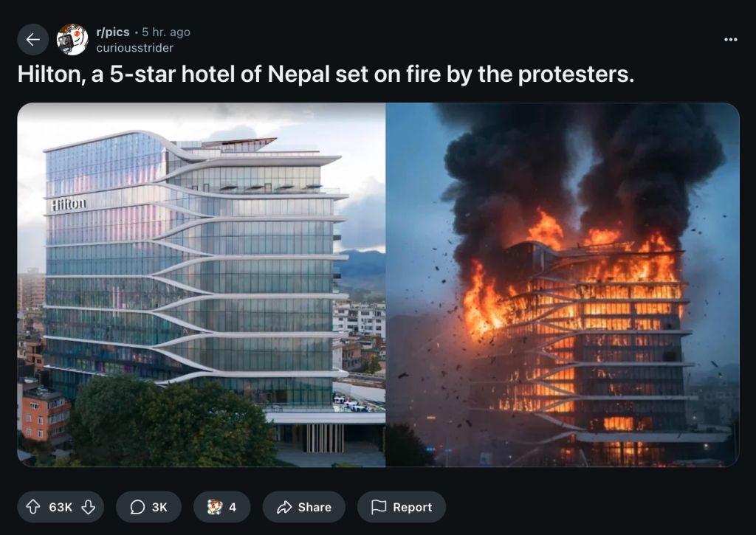Report this post

click(402, 507)
